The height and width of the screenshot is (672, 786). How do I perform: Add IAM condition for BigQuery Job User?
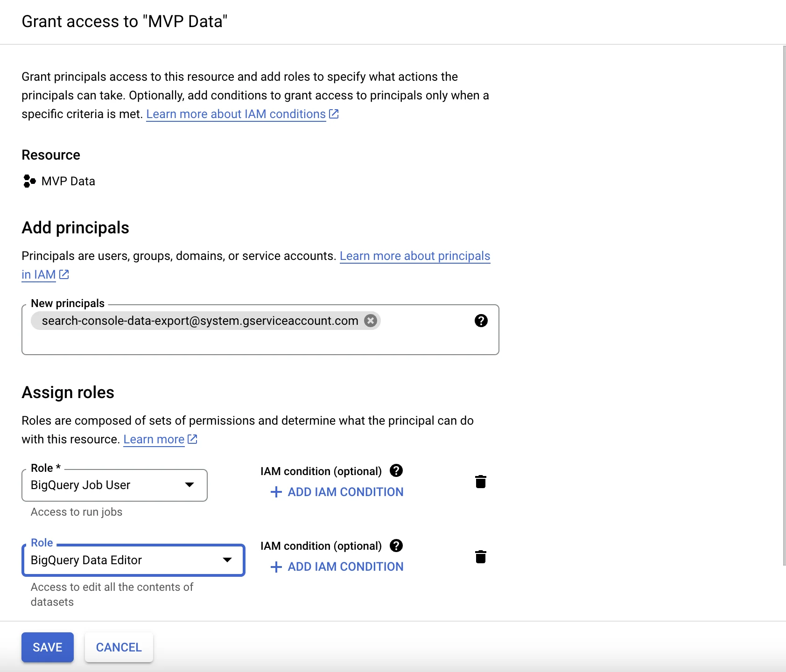pos(337,492)
